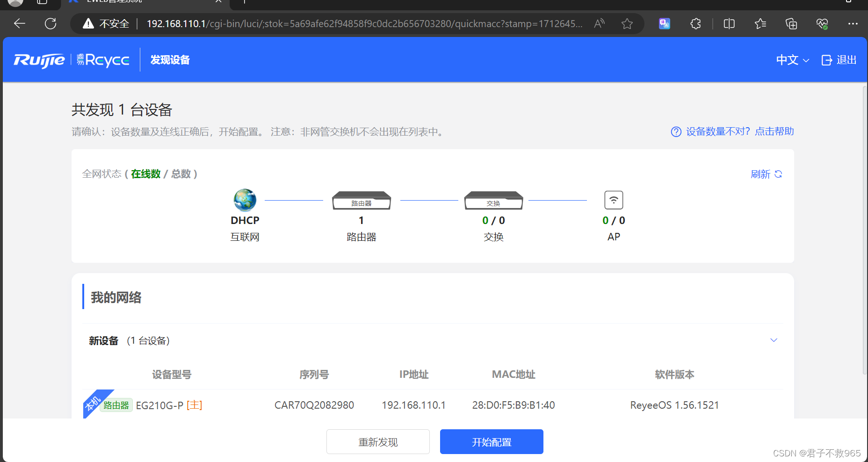Click the browser translate icon
The width and height of the screenshot is (868, 462).
coord(664,23)
